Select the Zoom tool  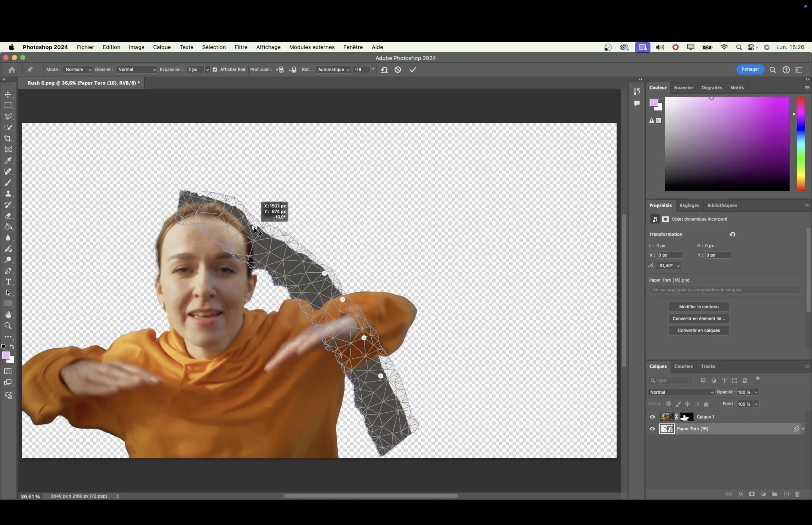point(8,326)
